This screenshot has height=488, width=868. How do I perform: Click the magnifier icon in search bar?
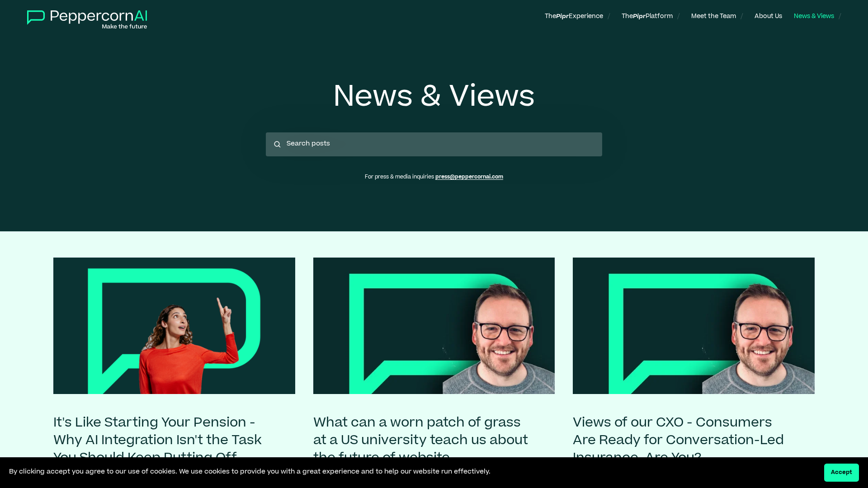277,145
